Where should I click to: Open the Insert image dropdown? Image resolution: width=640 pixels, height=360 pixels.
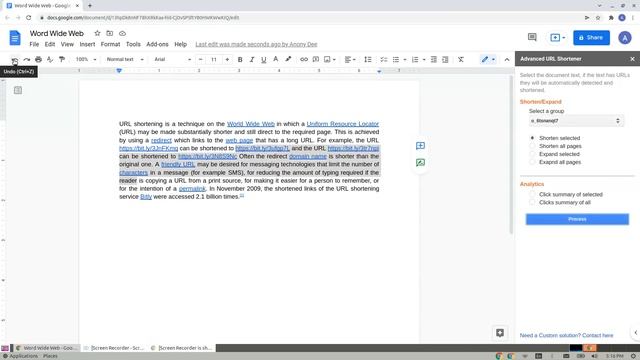(329, 60)
